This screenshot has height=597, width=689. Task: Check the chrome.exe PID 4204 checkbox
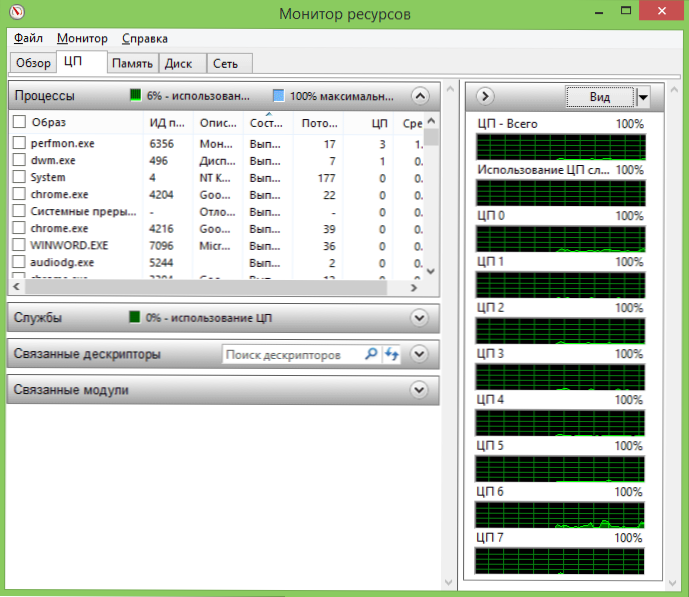point(19,194)
